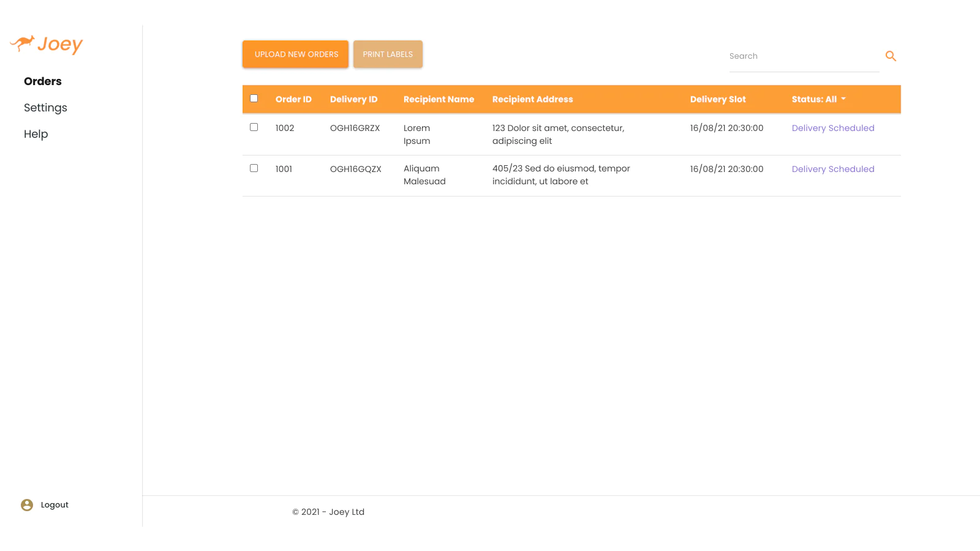The height and width of the screenshot is (551, 980).
Task: Click the Delivery Slot column header
Action: tap(718, 99)
